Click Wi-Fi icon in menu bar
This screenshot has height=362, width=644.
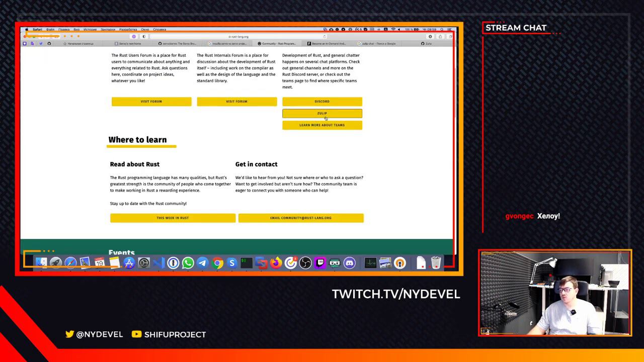click(x=393, y=30)
